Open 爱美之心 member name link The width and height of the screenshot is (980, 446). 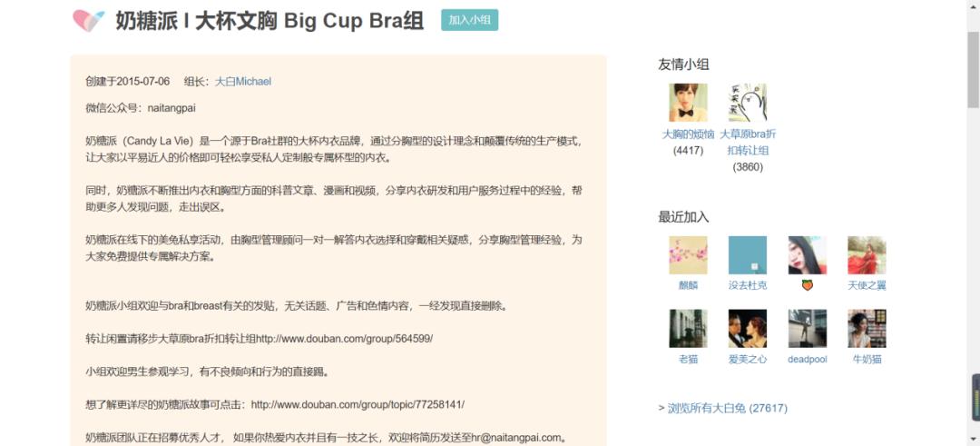coord(748,359)
